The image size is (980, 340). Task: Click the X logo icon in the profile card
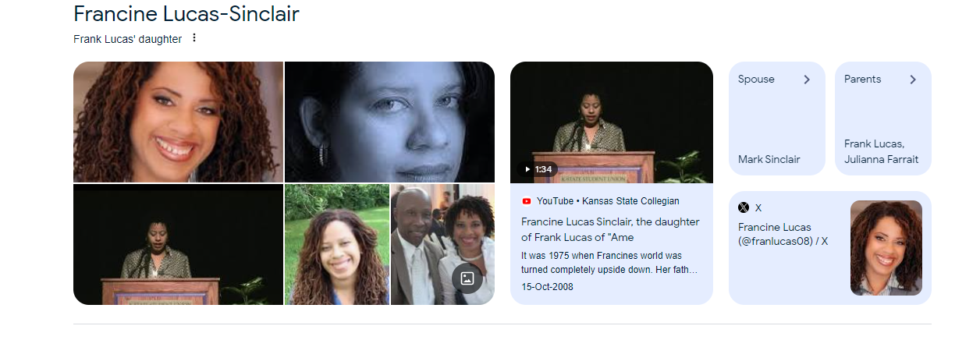tap(744, 207)
